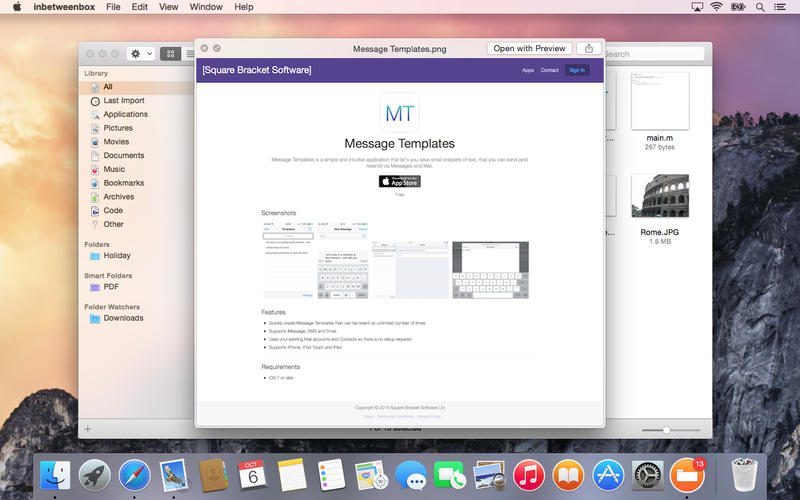Click the Rome.JPG file name
800x500 pixels.
click(660, 232)
